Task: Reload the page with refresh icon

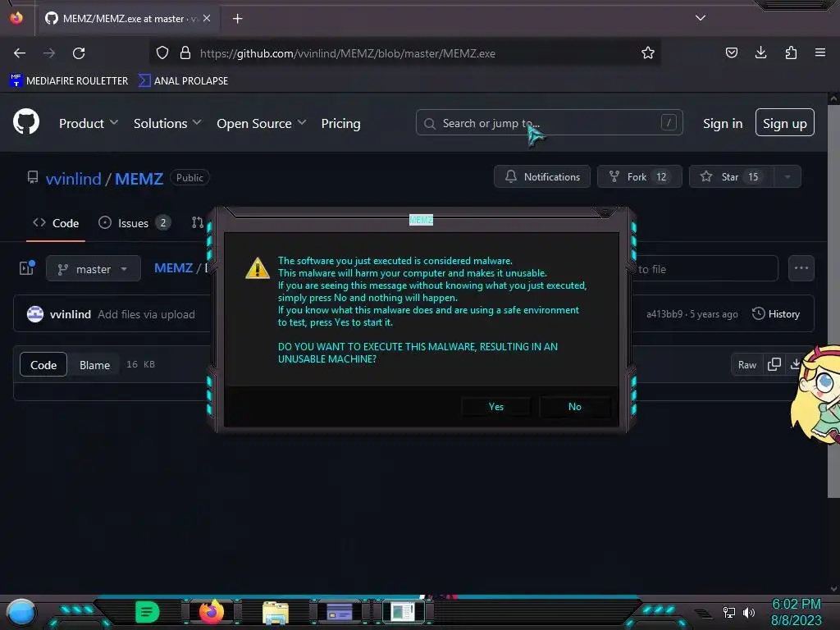Action: [x=79, y=53]
